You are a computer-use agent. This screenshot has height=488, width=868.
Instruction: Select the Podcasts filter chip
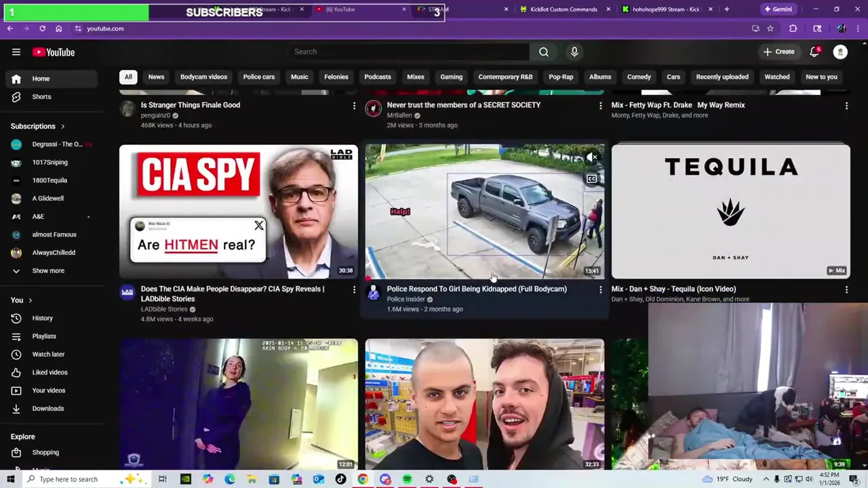[378, 77]
